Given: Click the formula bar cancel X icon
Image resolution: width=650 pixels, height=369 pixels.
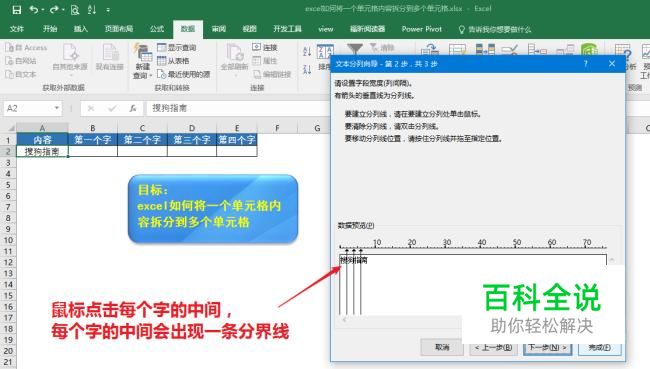Looking at the screenshot, I should coord(91,109).
